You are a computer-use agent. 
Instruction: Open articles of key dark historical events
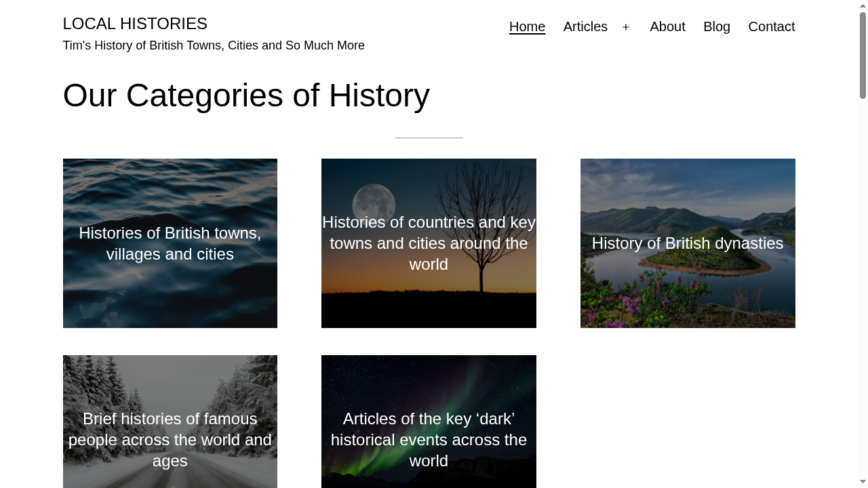point(429,439)
